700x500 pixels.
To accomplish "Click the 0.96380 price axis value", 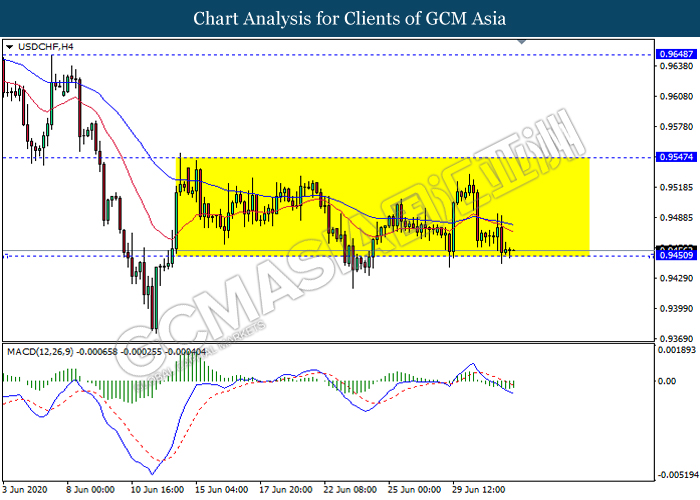I will 677,66.
